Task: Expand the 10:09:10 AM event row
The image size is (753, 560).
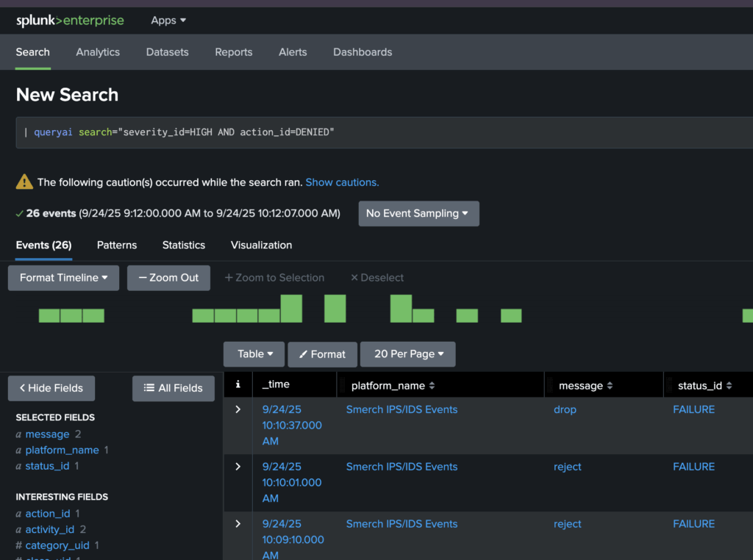Action: point(238,523)
